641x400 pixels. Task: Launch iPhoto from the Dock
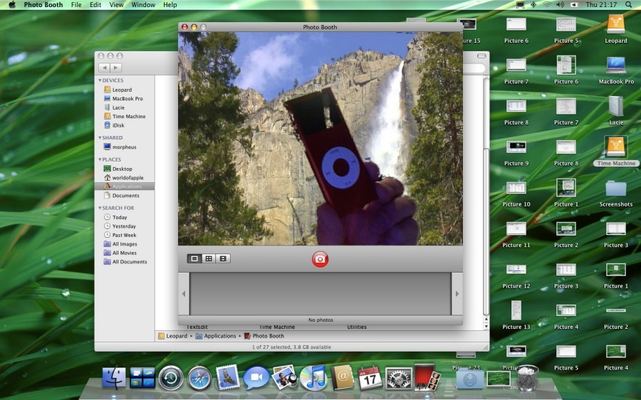(x=284, y=377)
